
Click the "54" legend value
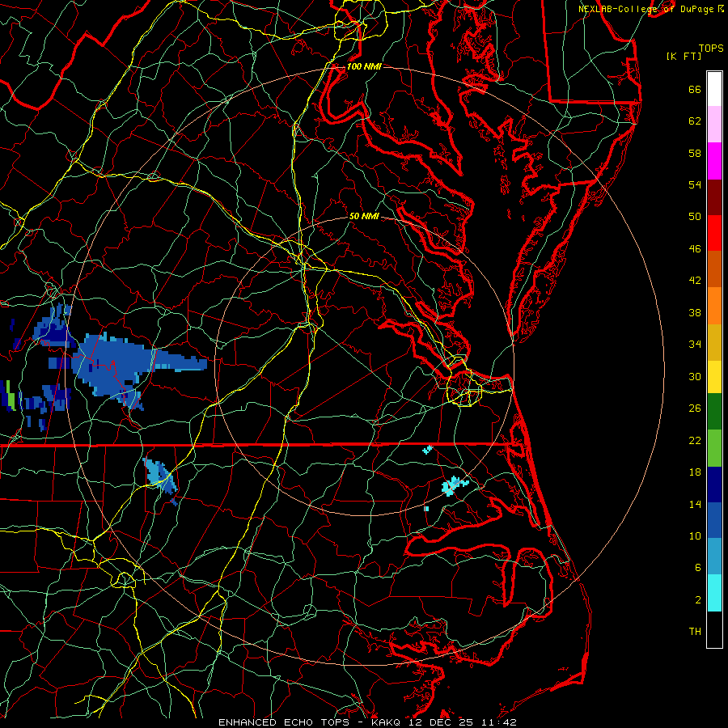(x=695, y=184)
